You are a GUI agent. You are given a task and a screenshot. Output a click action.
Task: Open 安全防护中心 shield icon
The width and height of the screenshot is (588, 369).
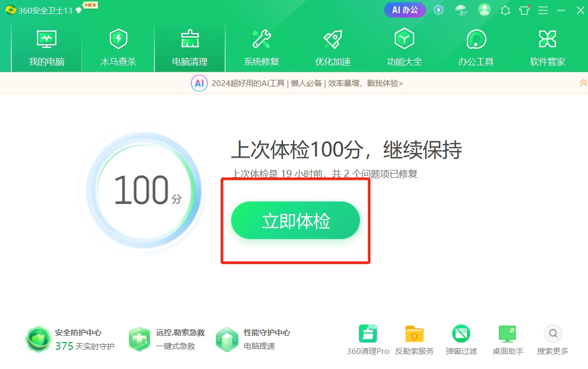coord(37,338)
